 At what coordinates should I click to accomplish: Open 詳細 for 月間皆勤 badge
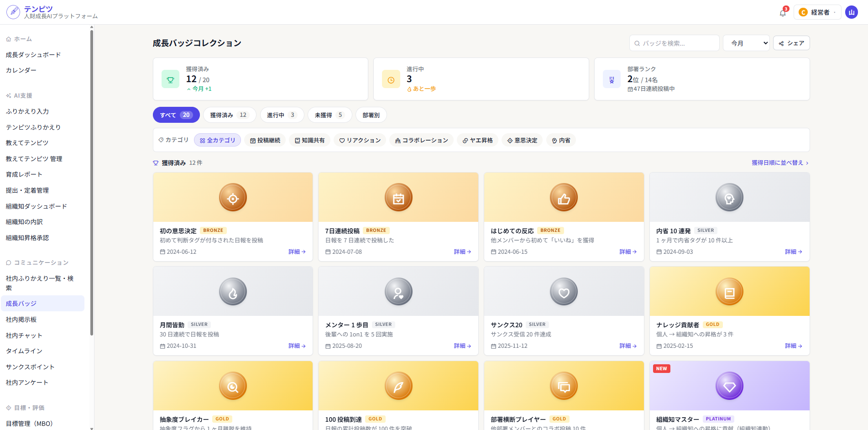point(297,346)
